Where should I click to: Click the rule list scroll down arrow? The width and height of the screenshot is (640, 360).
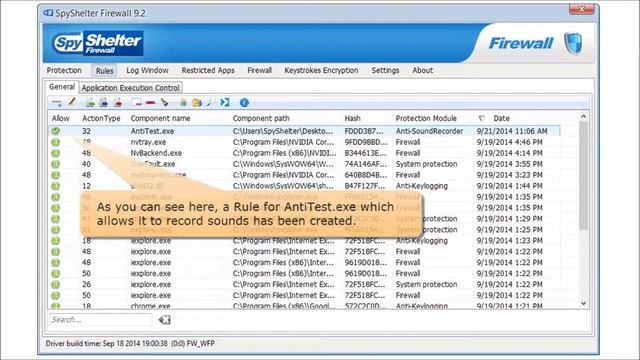(584, 303)
